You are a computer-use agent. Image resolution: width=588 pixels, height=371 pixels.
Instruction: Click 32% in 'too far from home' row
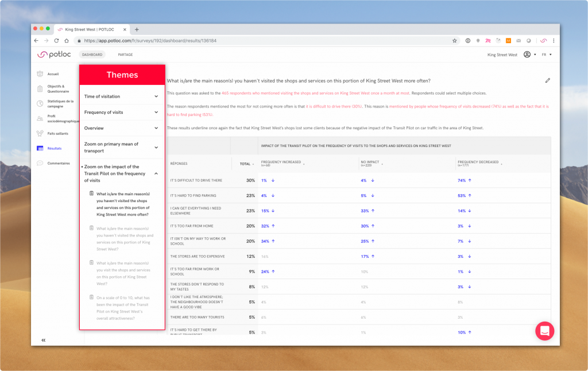click(x=265, y=226)
